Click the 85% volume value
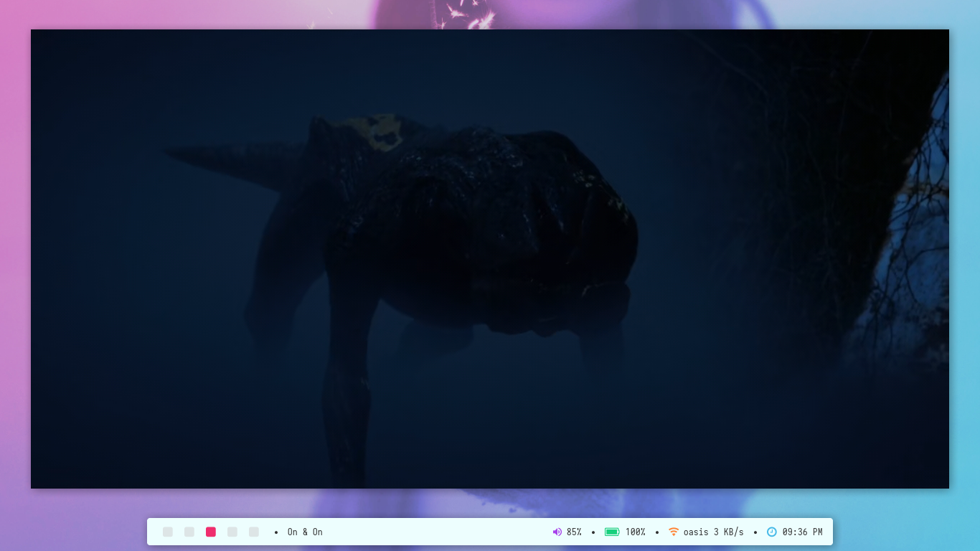The height and width of the screenshot is (551, 980). 574,532
